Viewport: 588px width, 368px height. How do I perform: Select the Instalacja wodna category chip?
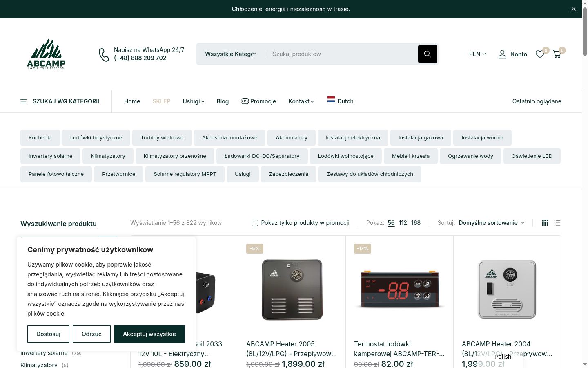tap(482, 138)
